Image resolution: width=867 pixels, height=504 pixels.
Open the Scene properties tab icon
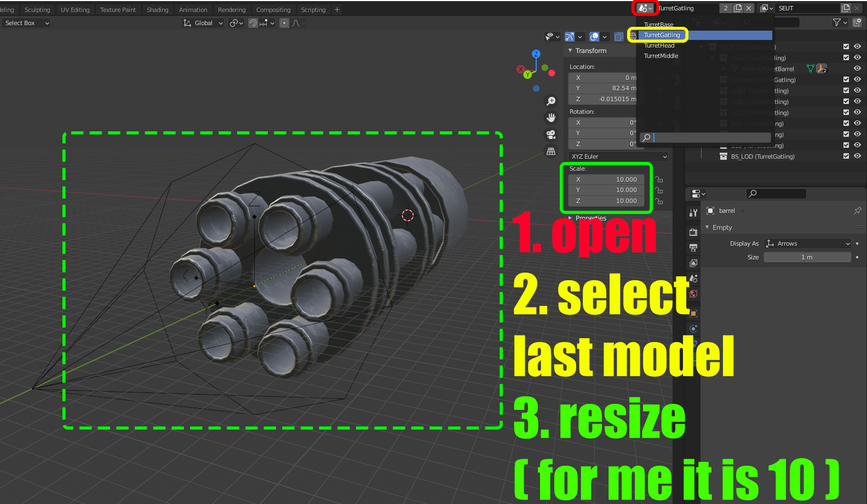click(x=693, y=279)
